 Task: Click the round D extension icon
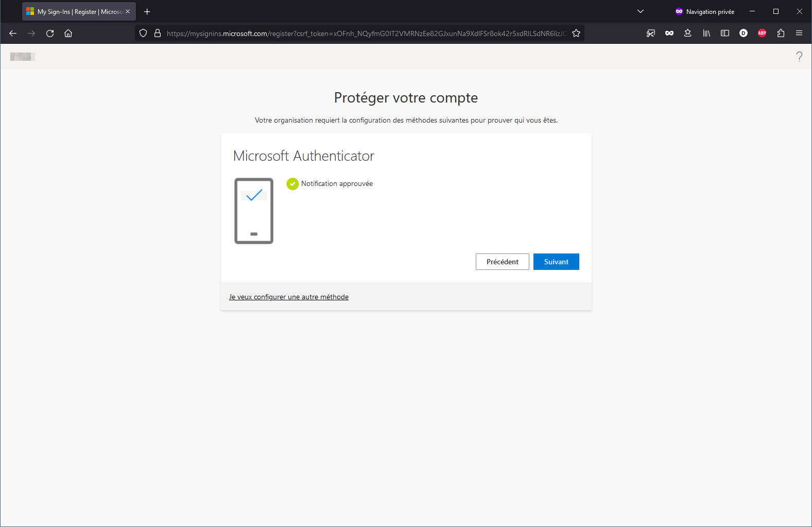(744, 33)
